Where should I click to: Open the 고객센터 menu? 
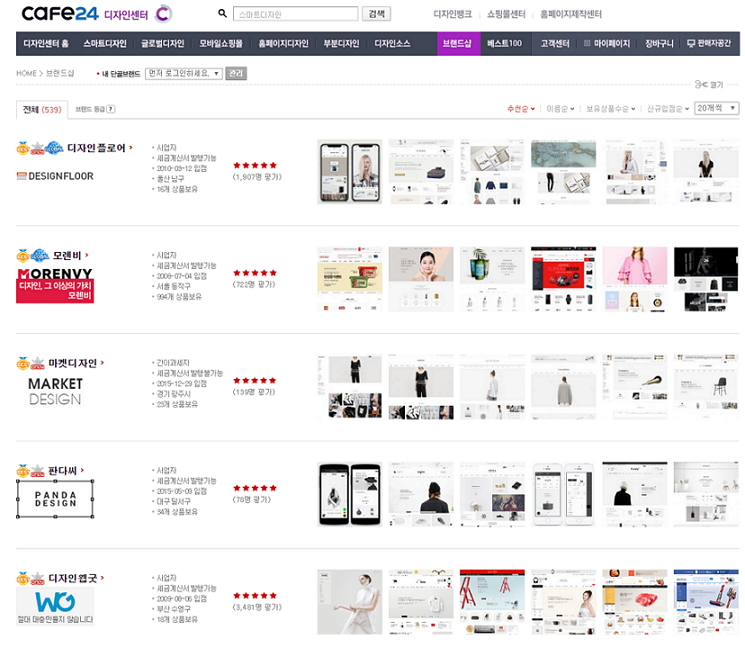(554, 44)
